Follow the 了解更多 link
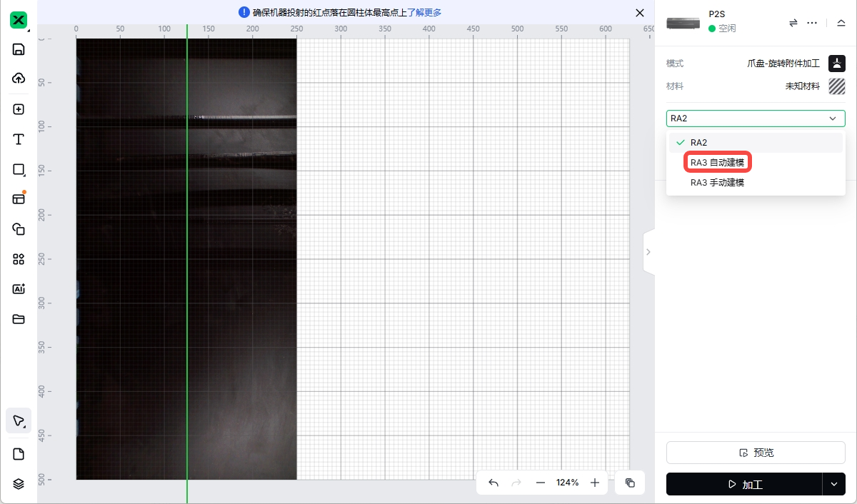Viewport: 857px width, 504px height. coord(424,12)
